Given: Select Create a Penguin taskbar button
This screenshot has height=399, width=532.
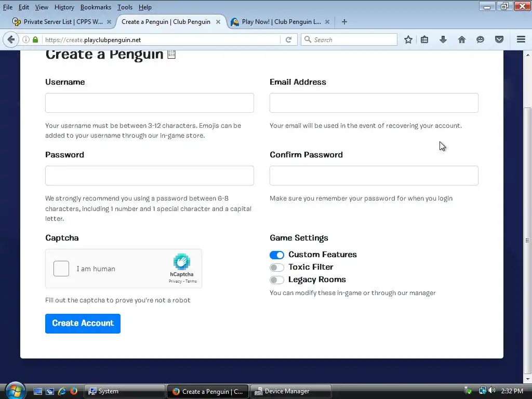Looking at the screenshot, I should pyautogui.click(x=207, y=391).
